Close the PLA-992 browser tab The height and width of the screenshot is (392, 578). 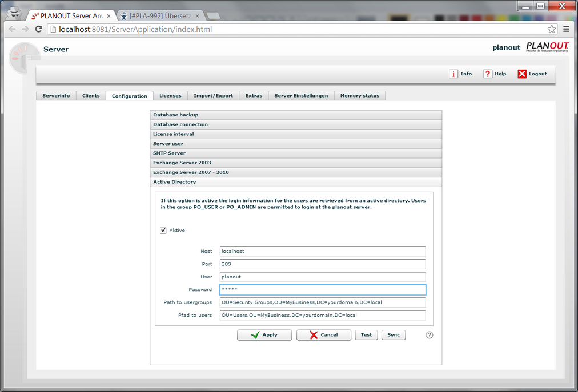(x=197, y=16)
